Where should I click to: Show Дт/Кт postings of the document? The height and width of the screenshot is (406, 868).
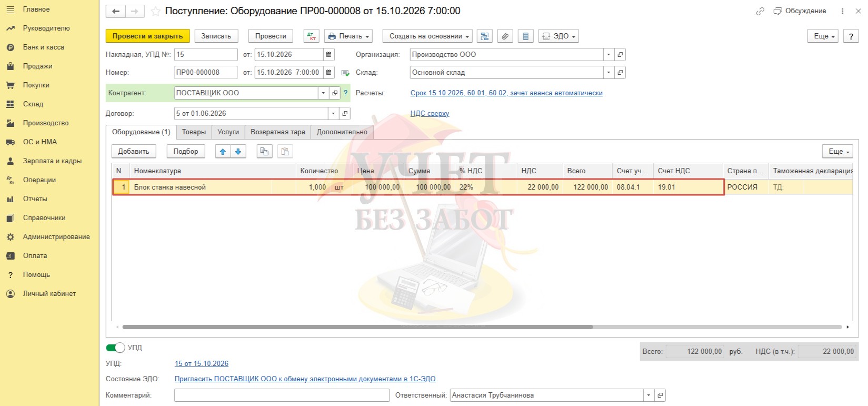coord(312,36)
